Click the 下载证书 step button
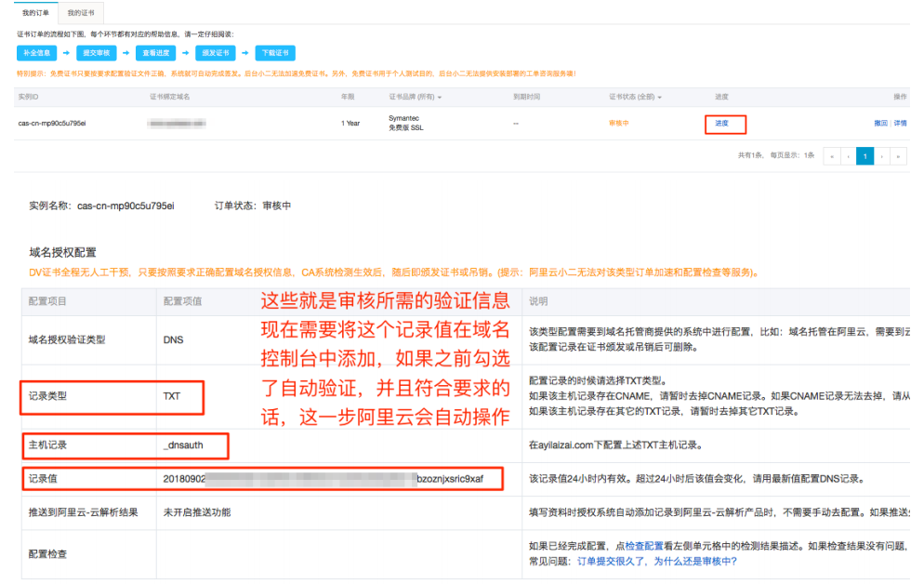 [x=275, y=53]
